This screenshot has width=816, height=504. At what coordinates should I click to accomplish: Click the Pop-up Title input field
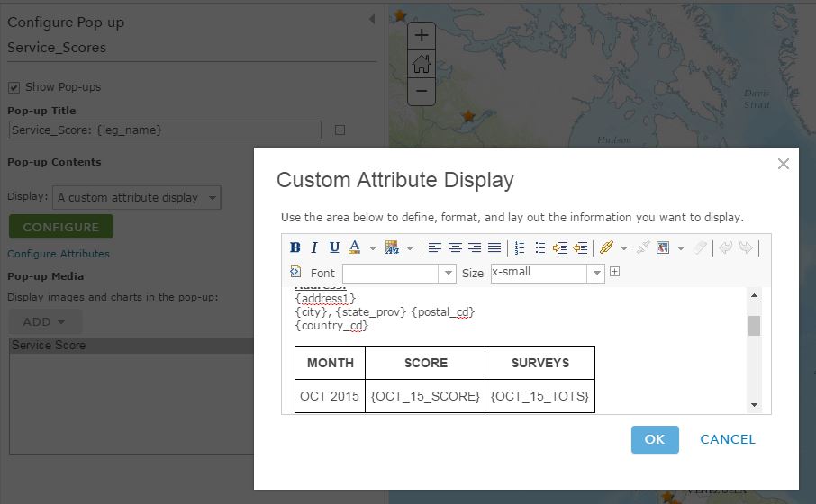point(165,130)
